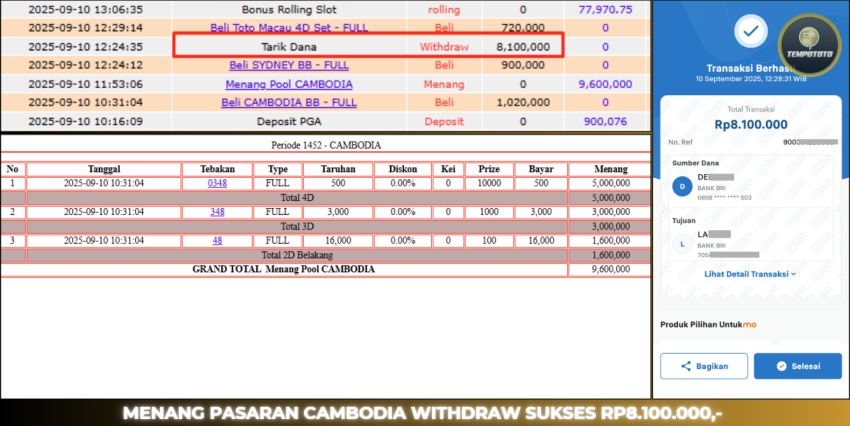Click the Tebakan column header

click(217, 169)
